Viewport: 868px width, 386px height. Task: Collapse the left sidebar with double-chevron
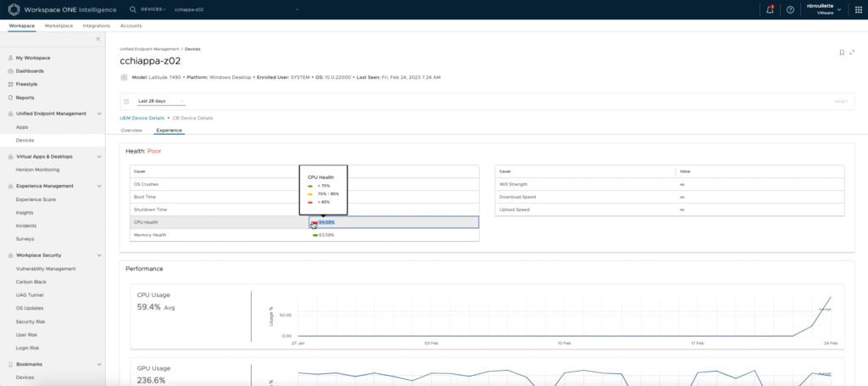pyautogui.click(x=97, y=39)
